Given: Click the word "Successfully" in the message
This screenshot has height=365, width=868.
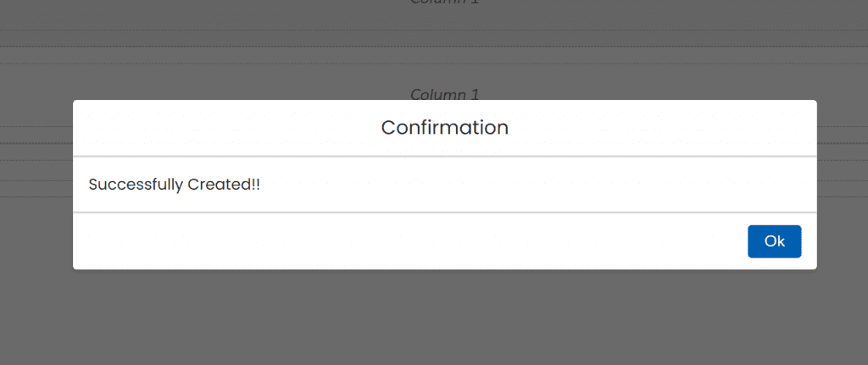Looking at the screenshot, I should pyautogui.click(x=131, y=184).
